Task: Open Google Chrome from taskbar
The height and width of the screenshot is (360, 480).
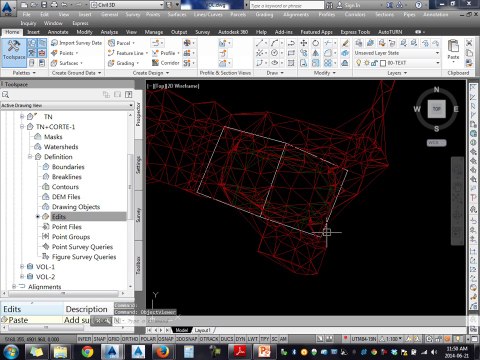Action: (87, 352)
